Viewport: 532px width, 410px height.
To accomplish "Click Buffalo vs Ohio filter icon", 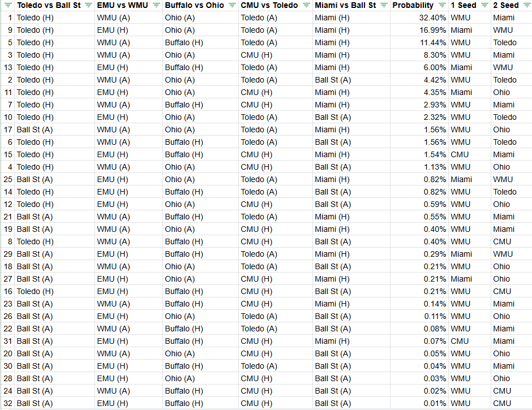I will [x=232, y=6].
